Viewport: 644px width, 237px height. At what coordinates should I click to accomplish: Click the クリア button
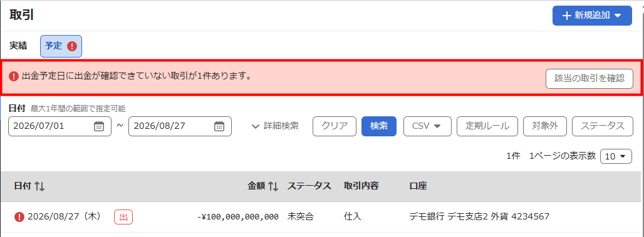pos(335,126)
